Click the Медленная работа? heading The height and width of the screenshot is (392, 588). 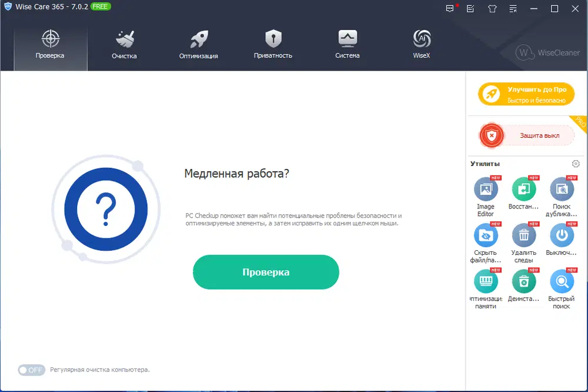pyautogui.click(x=236, y=174)
